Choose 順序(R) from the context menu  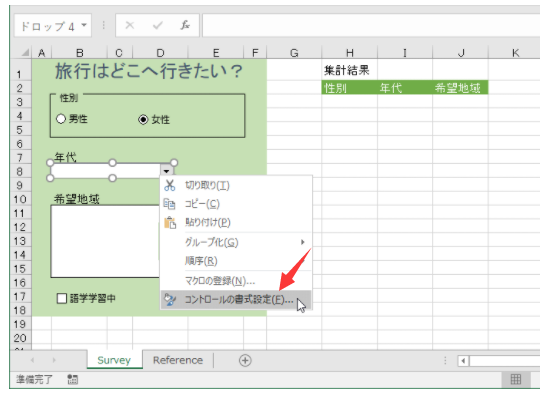[201, 261]
